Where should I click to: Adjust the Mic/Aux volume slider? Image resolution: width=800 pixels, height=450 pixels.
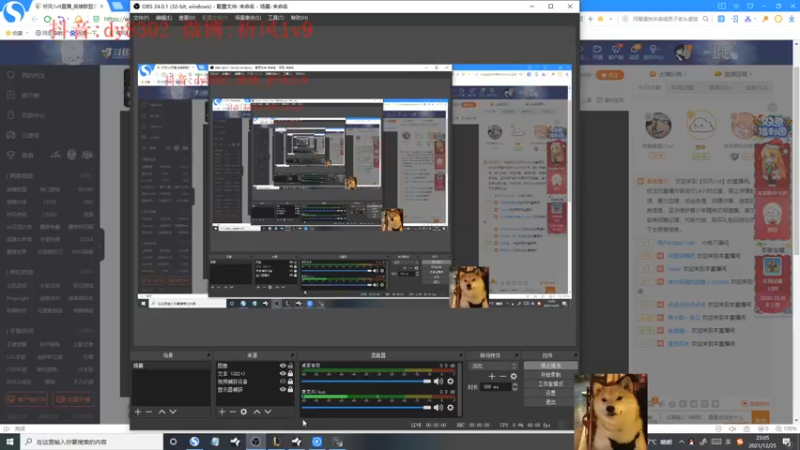[x=365, y=407]
